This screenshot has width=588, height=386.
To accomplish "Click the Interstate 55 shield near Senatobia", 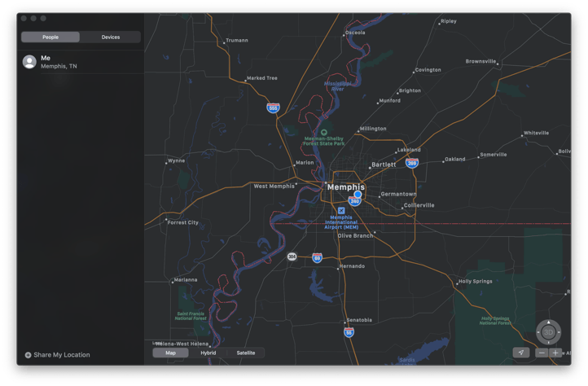I will coord(349,332).
